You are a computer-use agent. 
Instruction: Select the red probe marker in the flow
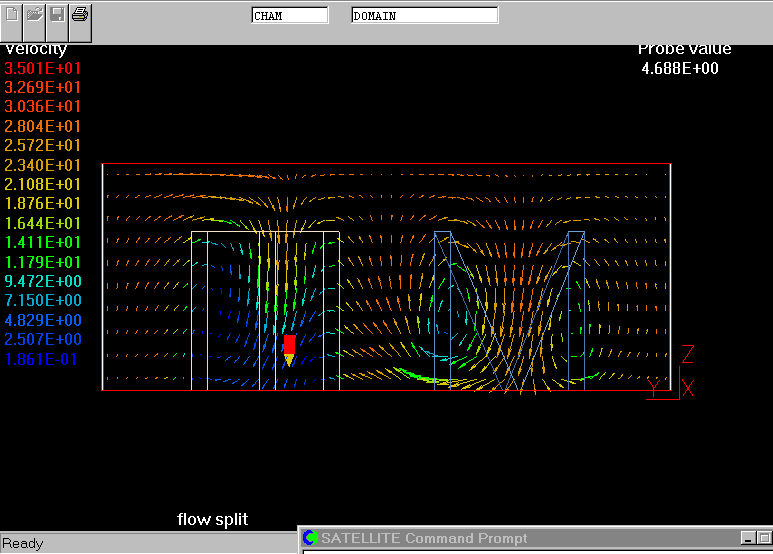tap(289, 346)
